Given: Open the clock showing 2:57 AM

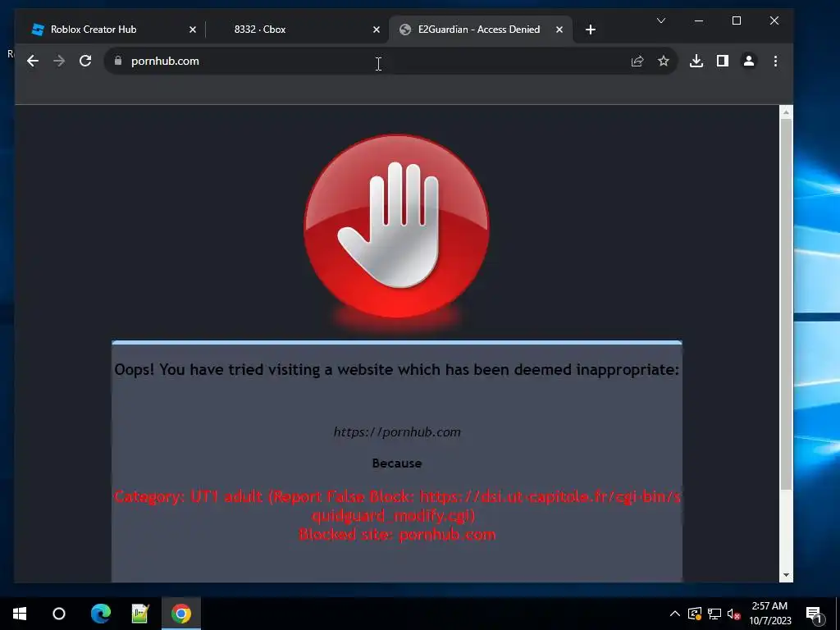Looking at the screenshot, I should 769,614.
